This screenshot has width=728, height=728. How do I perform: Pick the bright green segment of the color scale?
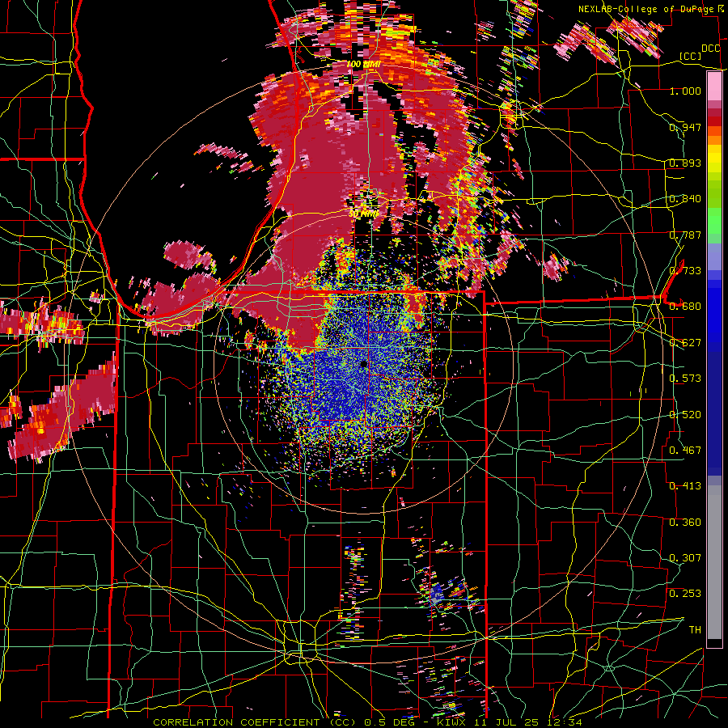point(714,221)
